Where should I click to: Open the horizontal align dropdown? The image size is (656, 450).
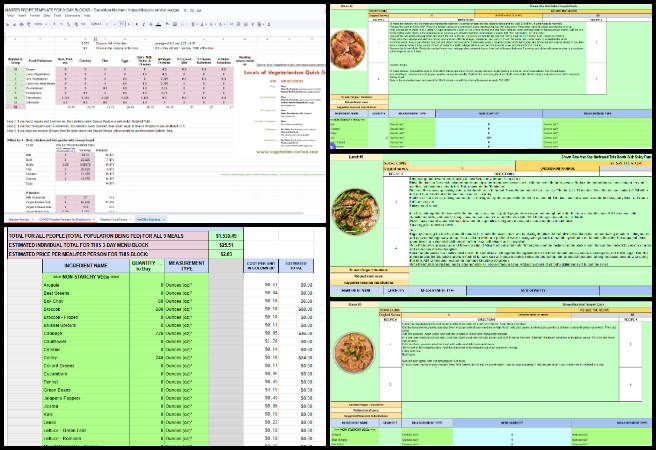[x=194, y=24]
